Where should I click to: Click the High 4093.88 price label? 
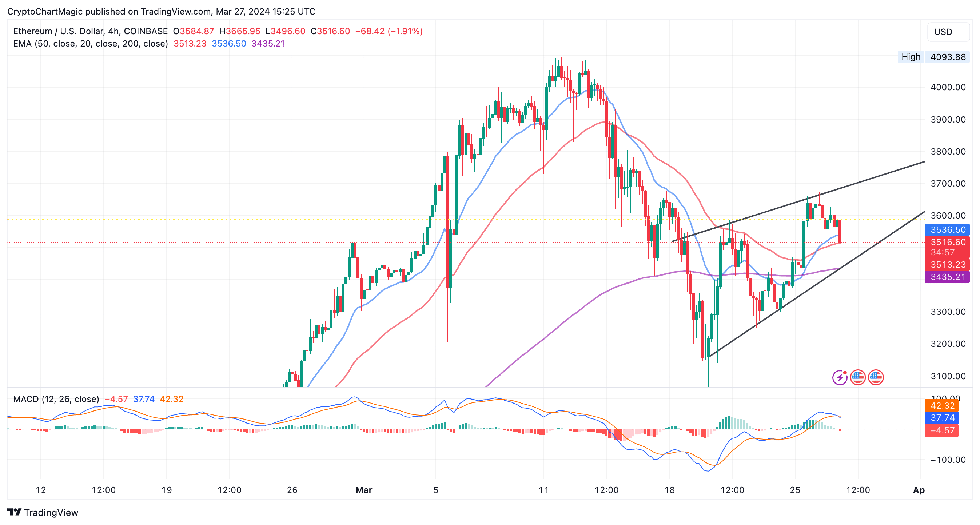[x=933, y=57]
